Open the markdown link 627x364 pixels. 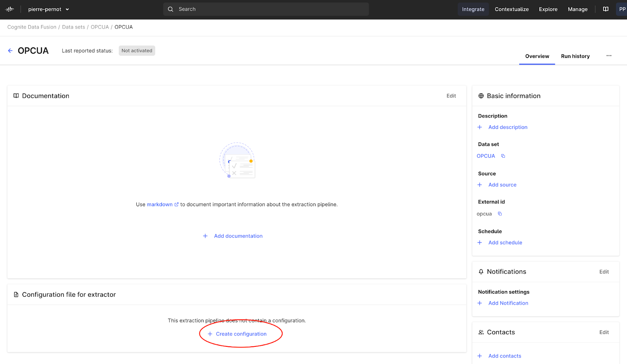tap(159, 204)
